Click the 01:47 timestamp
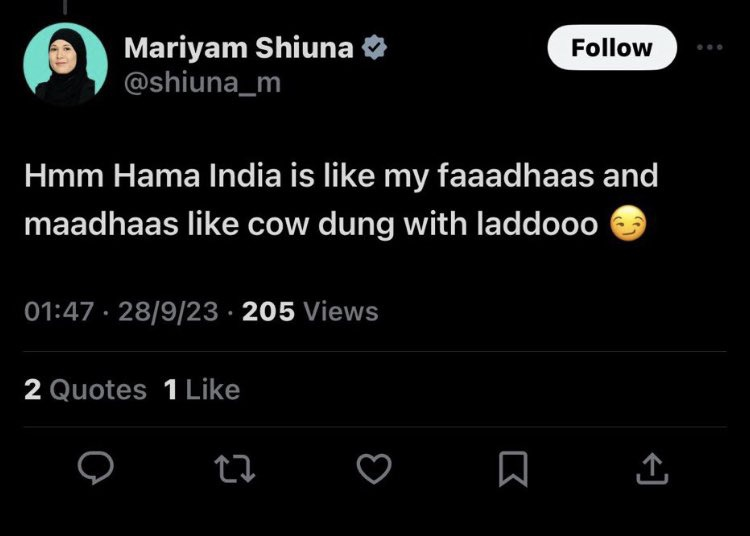The width and height of the screenshot is (750, 536). [x=58, y=311]
